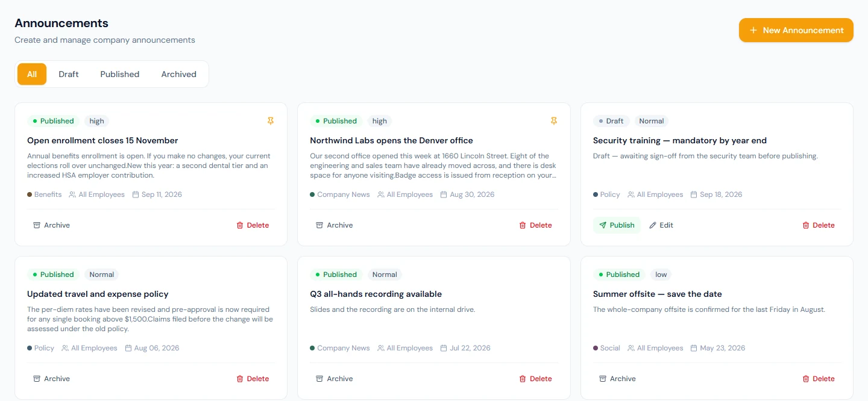Click calendar icon beside May 23, 2026
This screenshot has width=868, height=401.
pos(694,348)
